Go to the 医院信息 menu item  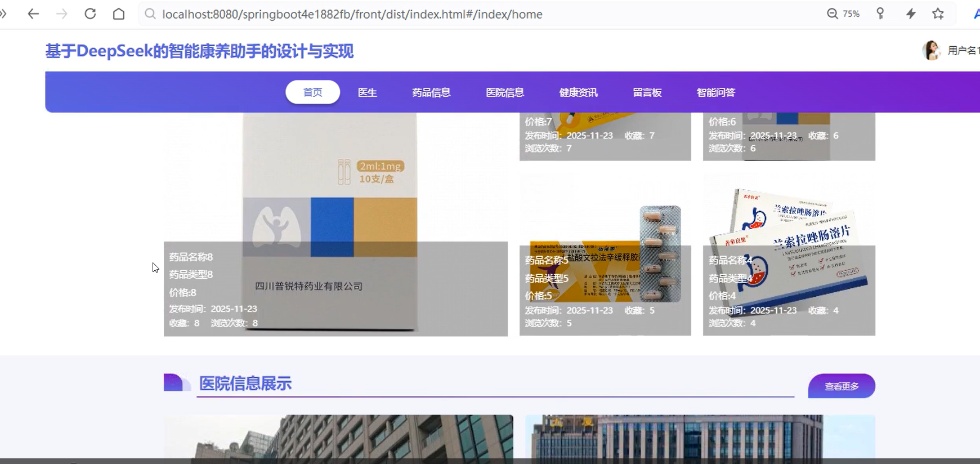click(505, 92)
